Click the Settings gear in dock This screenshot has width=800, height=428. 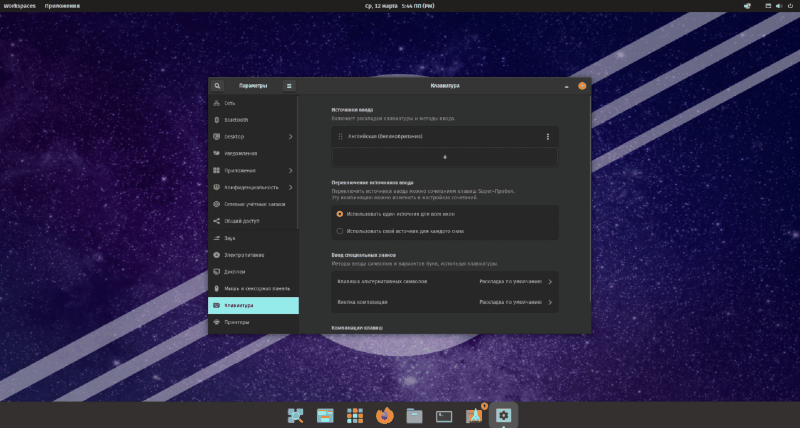pos(504,415)
